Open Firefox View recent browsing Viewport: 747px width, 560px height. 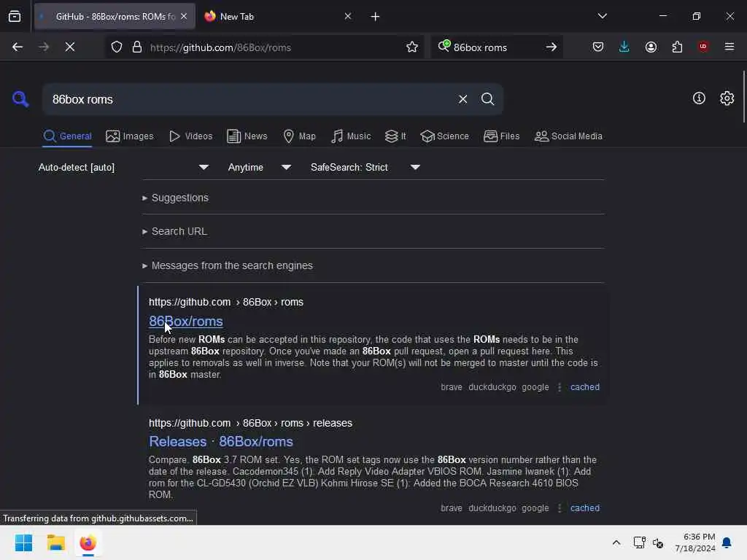tap(15, 17)
